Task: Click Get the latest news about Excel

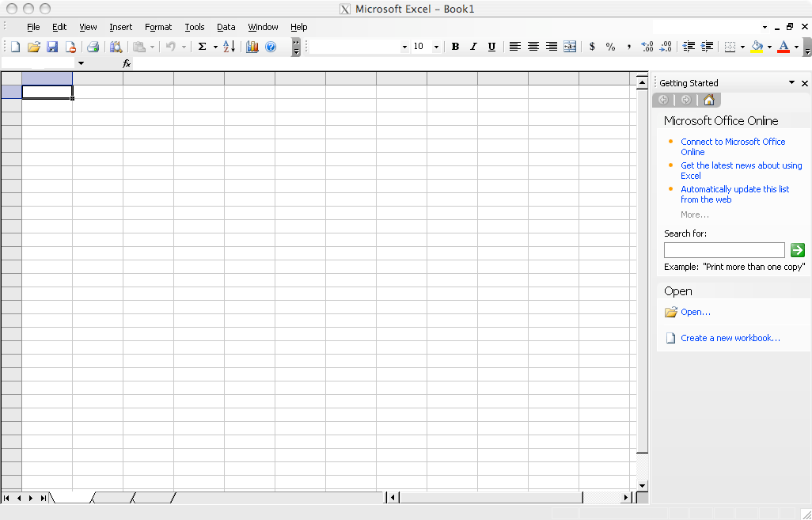Action: pyautogui.click(x=741, y=170)
